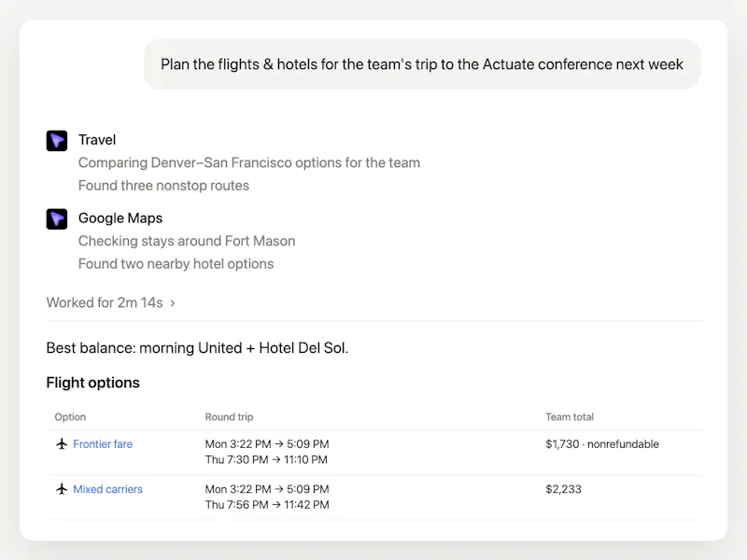Click the Travel tool cursor icon
This screenshot has height=560, width=747.
pyautogui.click(x=57, y=141)
